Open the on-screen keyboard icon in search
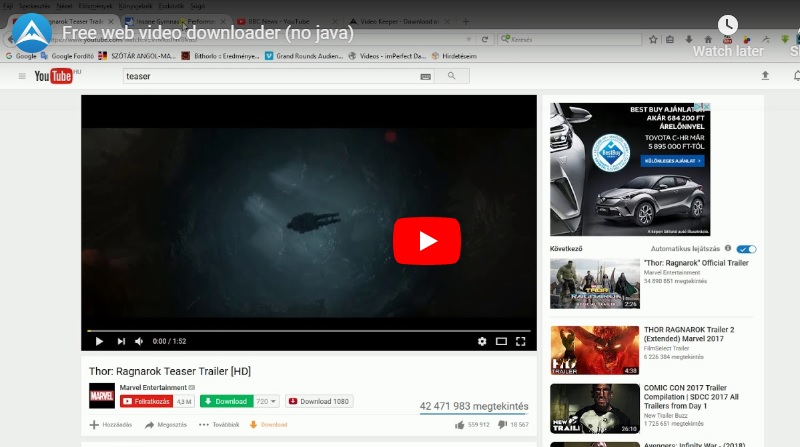Image resolution: width=800 pixels, height=447 pixels. [x=426, y=77]
